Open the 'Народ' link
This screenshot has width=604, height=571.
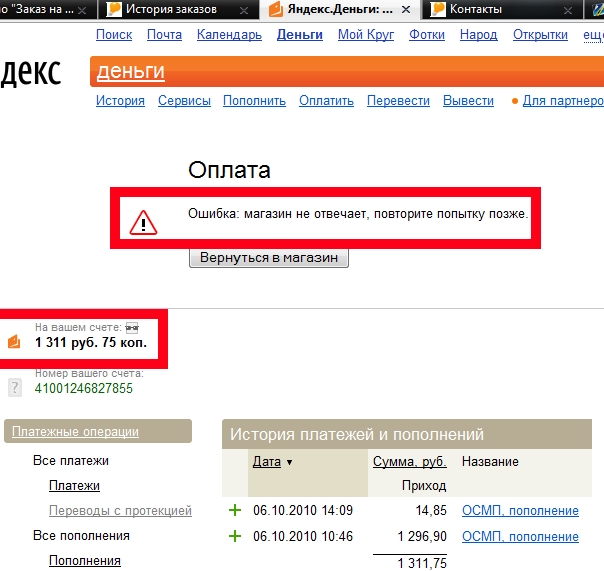pyautogui.click(x=478, y=35)
